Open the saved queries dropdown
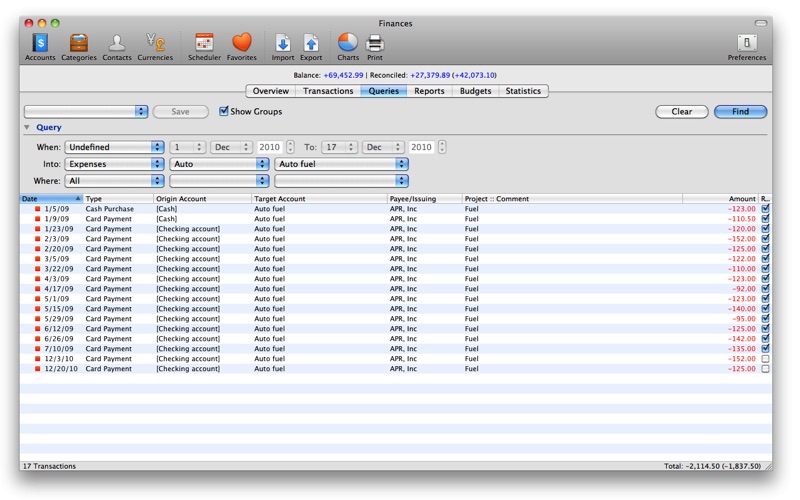This screenshot has height=500, width=800. coord(86,111)
